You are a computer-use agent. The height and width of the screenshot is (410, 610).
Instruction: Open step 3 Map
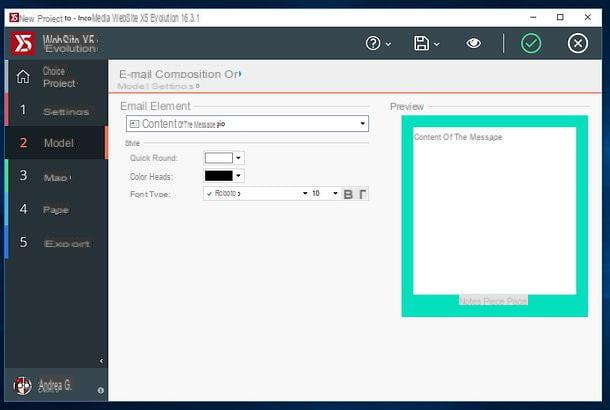pos(57,176)
